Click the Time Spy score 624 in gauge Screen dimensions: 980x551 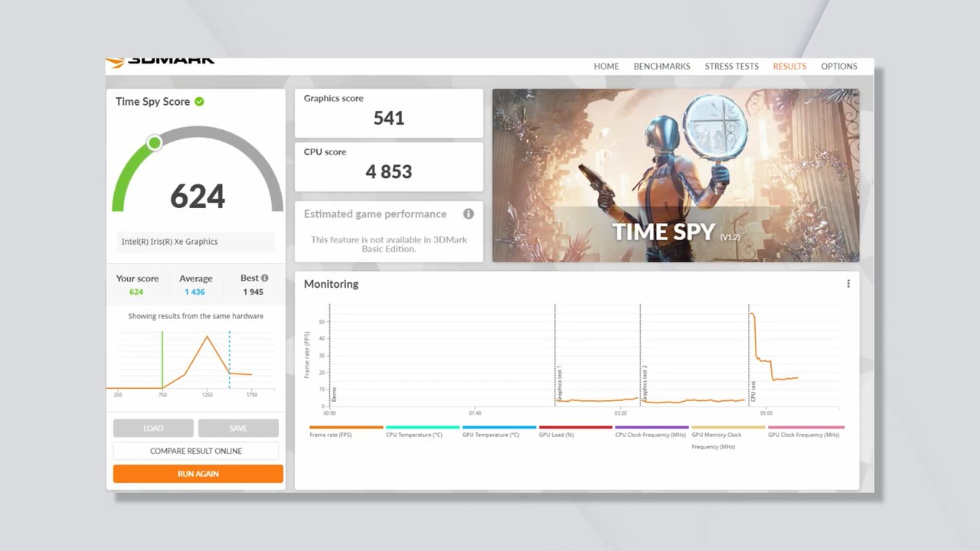click(x=198, y=196)
